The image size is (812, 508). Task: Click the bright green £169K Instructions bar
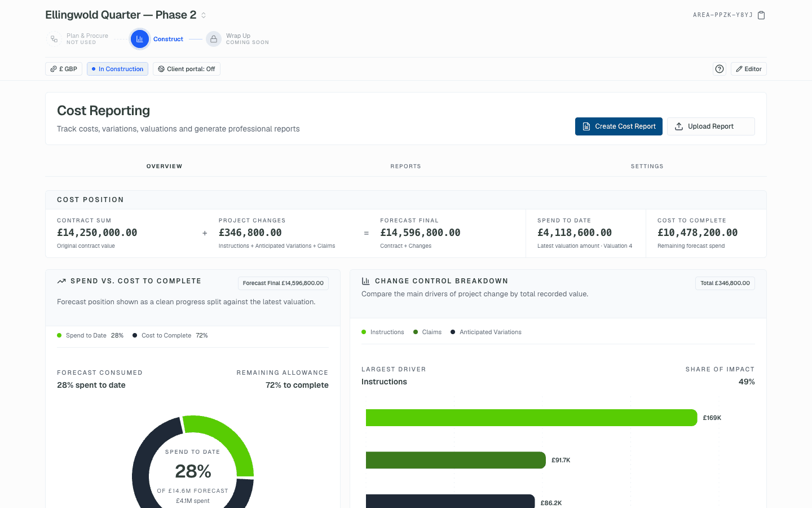point(531,418)
